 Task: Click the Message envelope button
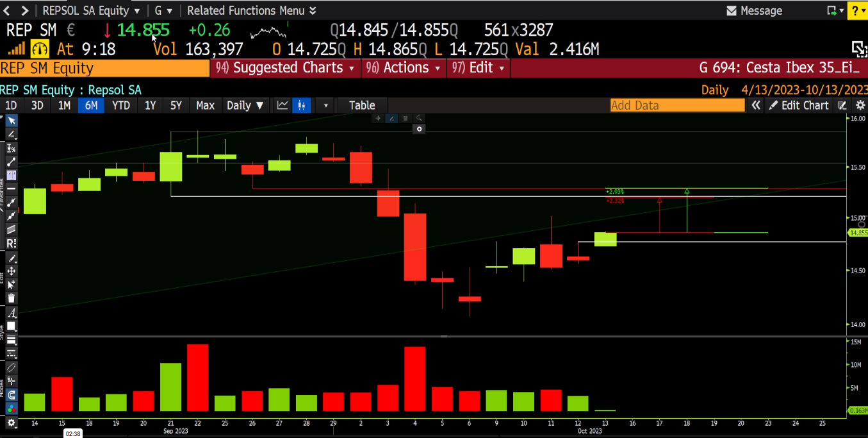[754, 10]
